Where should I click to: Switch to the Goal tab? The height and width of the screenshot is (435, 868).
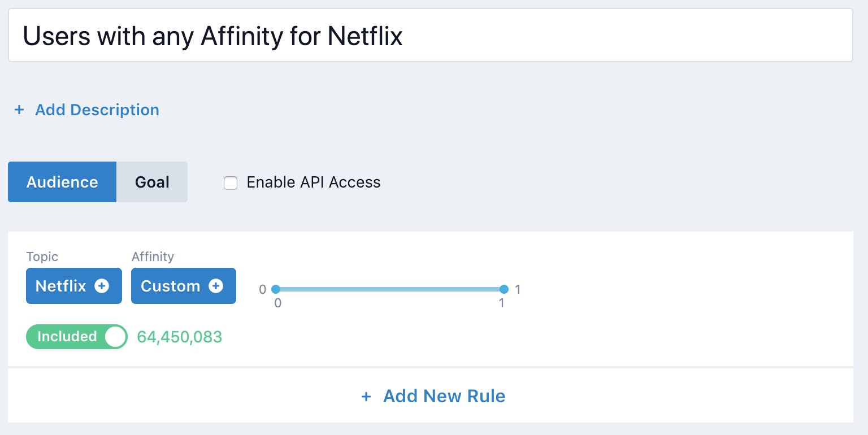click(152, 182)
